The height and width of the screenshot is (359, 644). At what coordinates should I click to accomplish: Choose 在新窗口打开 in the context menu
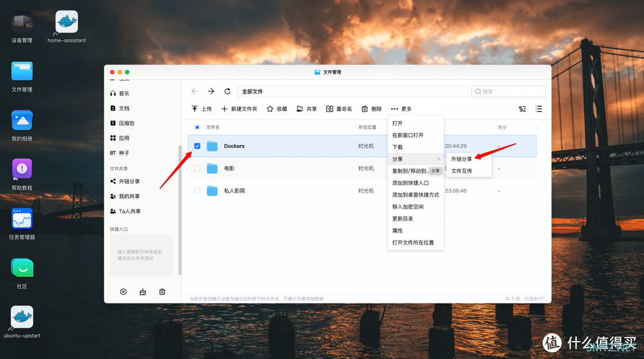pyautogui.click(x=416, y=135)
